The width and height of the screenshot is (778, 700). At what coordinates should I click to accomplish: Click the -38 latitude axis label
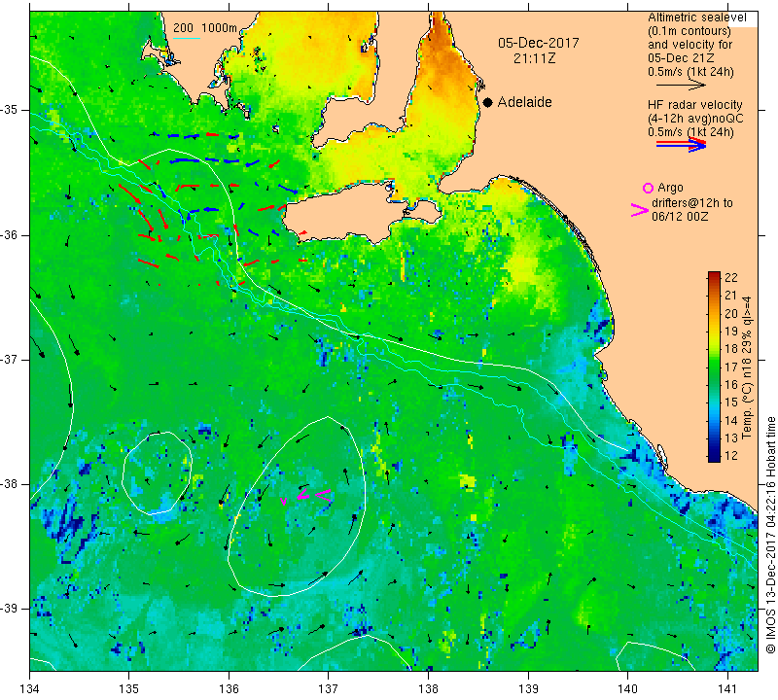click(x=9, y=484)
